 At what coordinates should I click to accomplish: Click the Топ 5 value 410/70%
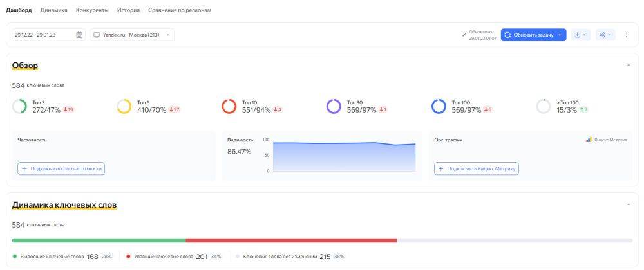151,110
